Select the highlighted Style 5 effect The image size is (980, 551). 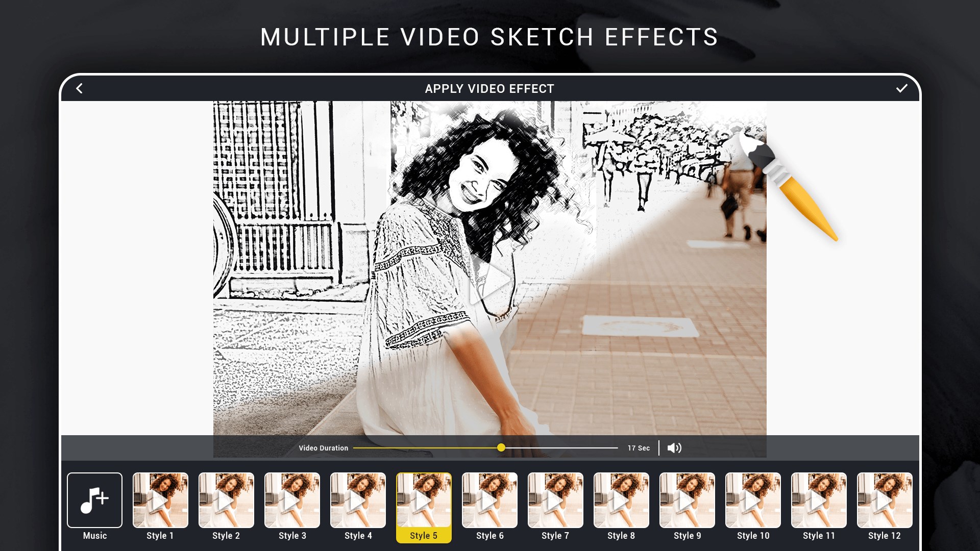click(424, 500)
